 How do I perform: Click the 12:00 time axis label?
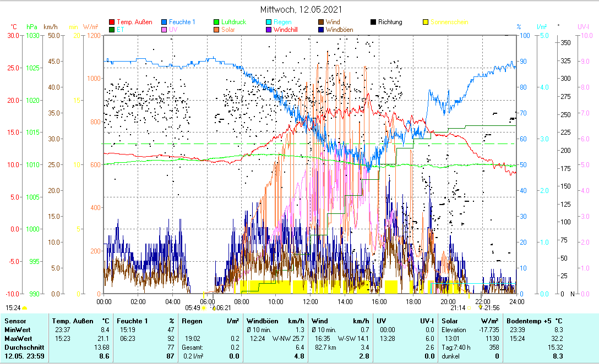coord(311,301)
